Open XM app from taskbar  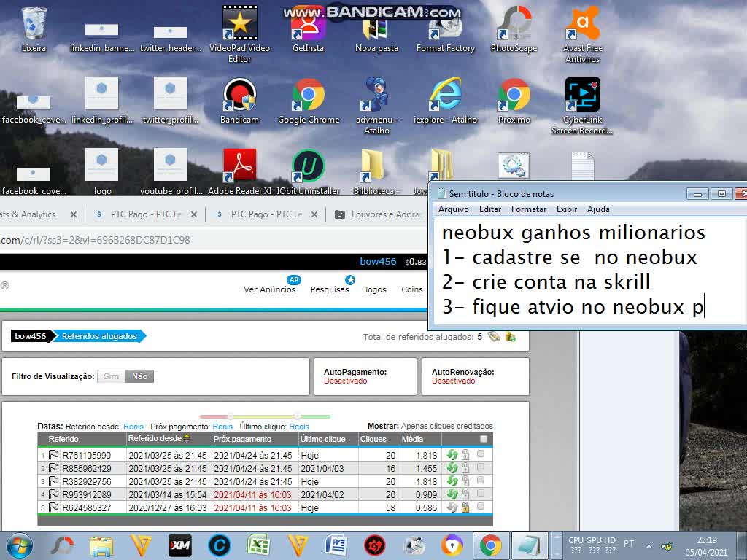click(180, 545)
